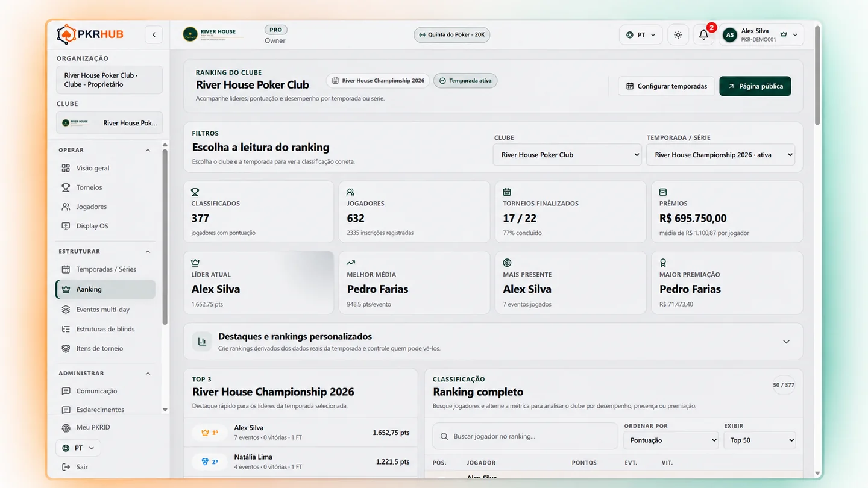Viewport: 868px width, 488px height.
Task: Click the Comunicação message icon
Action: coord(66,391)
